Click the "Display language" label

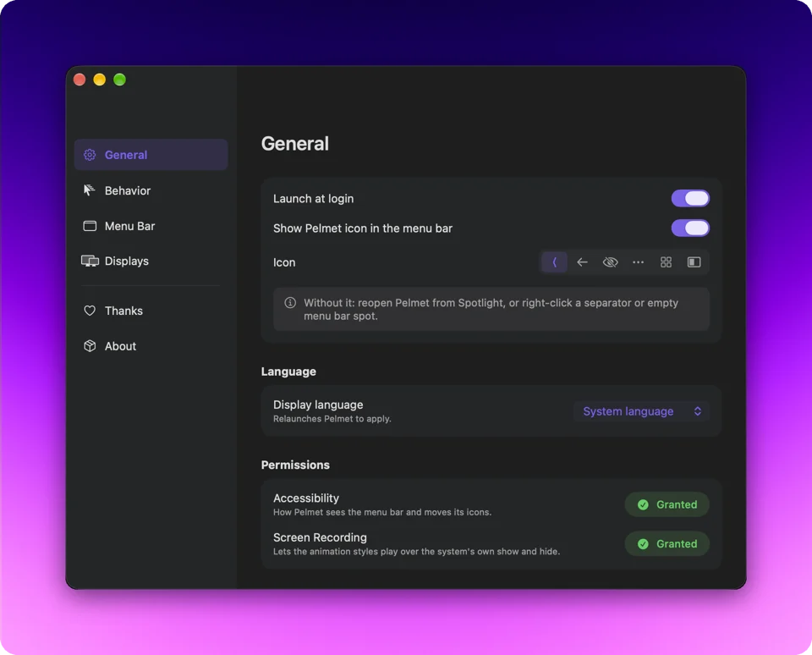pyautogui.click(x=318, y=405)
